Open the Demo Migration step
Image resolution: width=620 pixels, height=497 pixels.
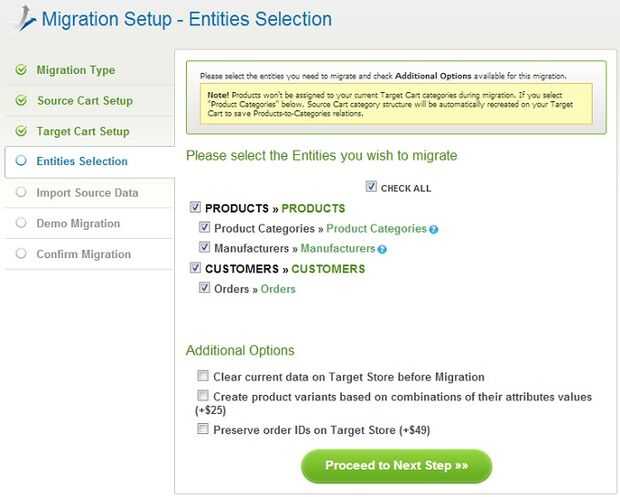coord(78,224)
